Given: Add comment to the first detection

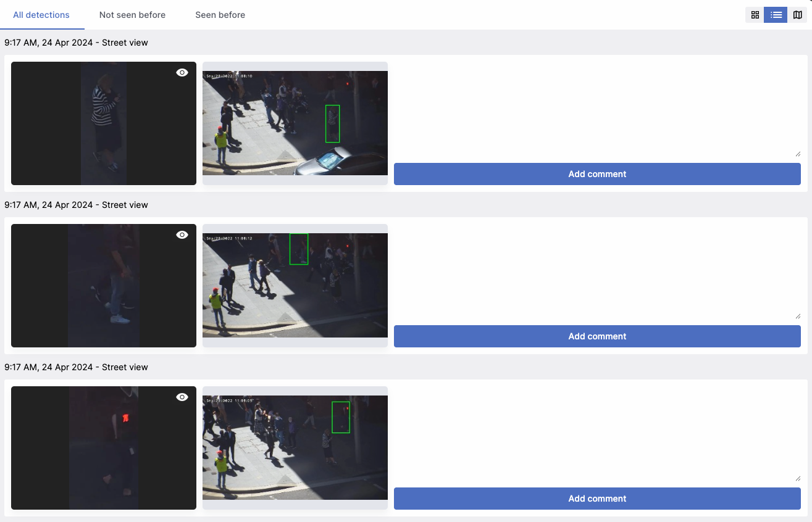Looking at the screenshot, I should click(x=596, y=174).
